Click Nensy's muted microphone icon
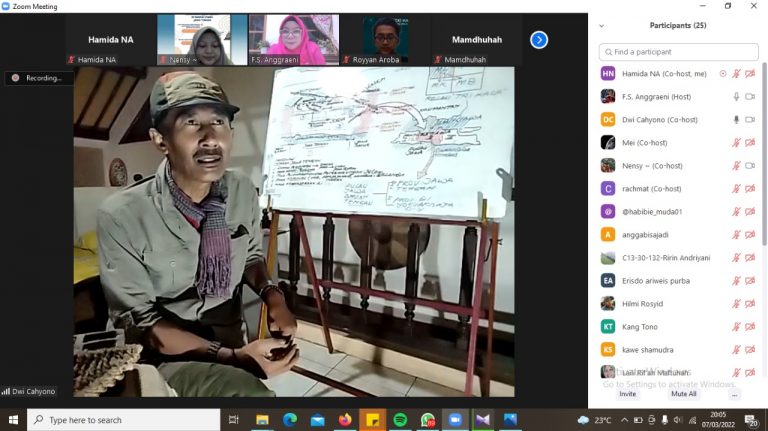This screenshot has width=768, height=431. [736, 166]
